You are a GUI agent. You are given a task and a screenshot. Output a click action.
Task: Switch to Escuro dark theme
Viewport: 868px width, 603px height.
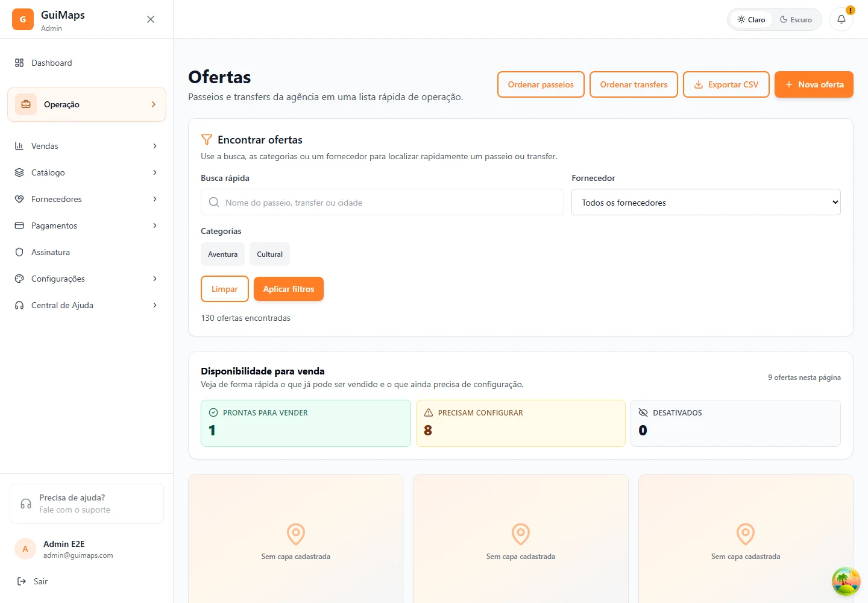click(x=796, y=19)
